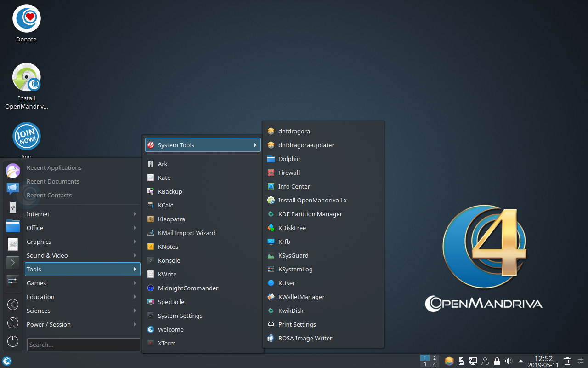The image size is (588, 368).
Task: Open Recent Contacts
Action: point(82,195)
